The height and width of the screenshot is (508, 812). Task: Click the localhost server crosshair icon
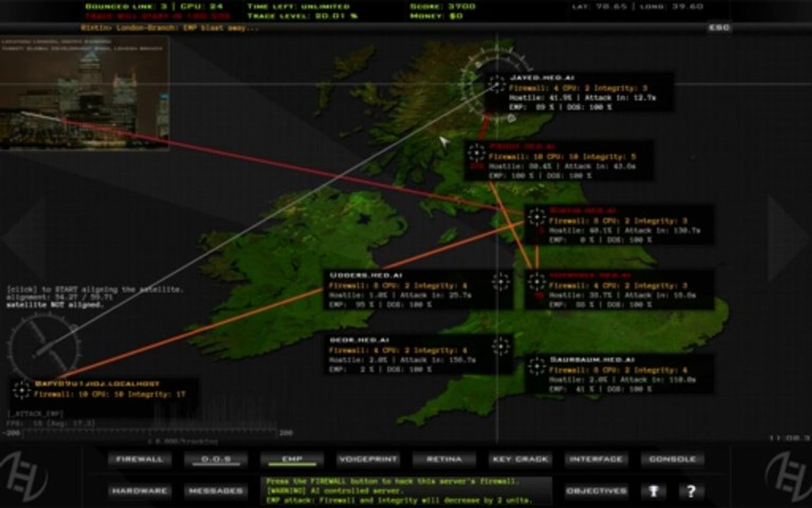(22, 389)
